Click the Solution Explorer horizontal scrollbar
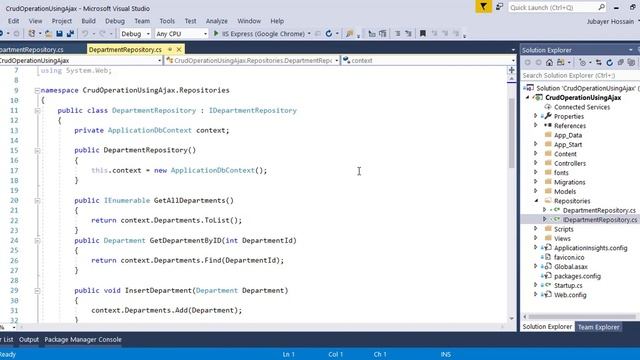This screenshot has height=360, width=640. coord(582,317)
